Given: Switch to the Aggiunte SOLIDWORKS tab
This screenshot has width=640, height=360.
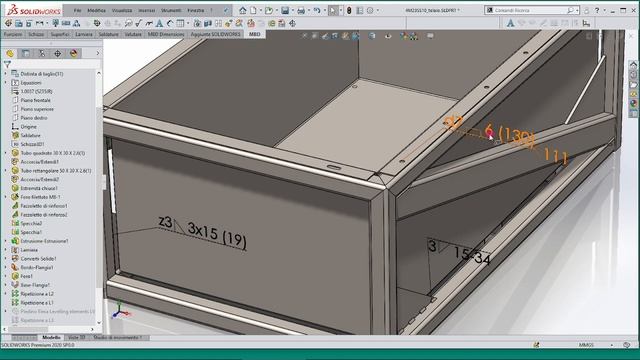Looking at the screenshot, I should (x=216, y=35).
